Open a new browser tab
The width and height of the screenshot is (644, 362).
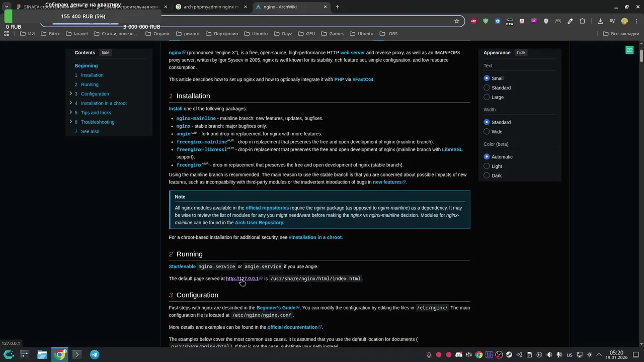[x=337, y=7]
